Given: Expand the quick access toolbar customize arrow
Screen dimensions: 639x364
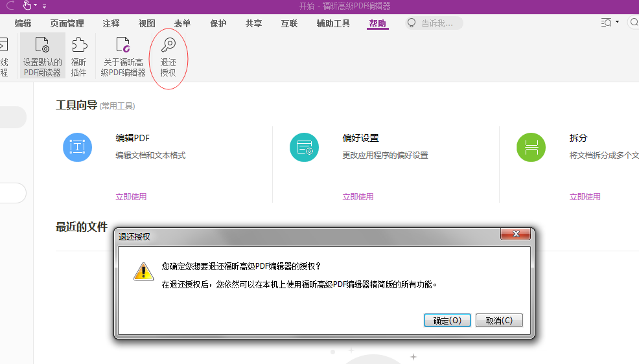Looking at the screenshot, I should click(x=44, y=6).
